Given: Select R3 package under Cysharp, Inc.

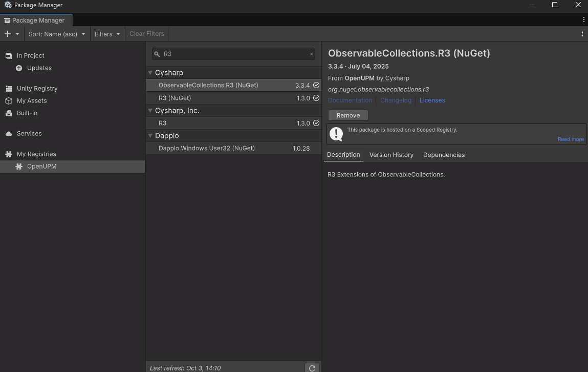Looking at the screenshot, I should (233, 123).
